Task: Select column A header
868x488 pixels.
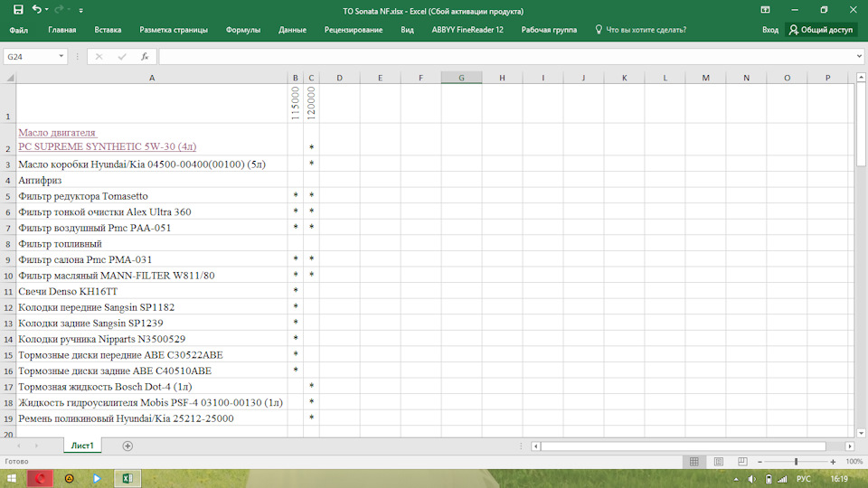Action: [152, 78]
